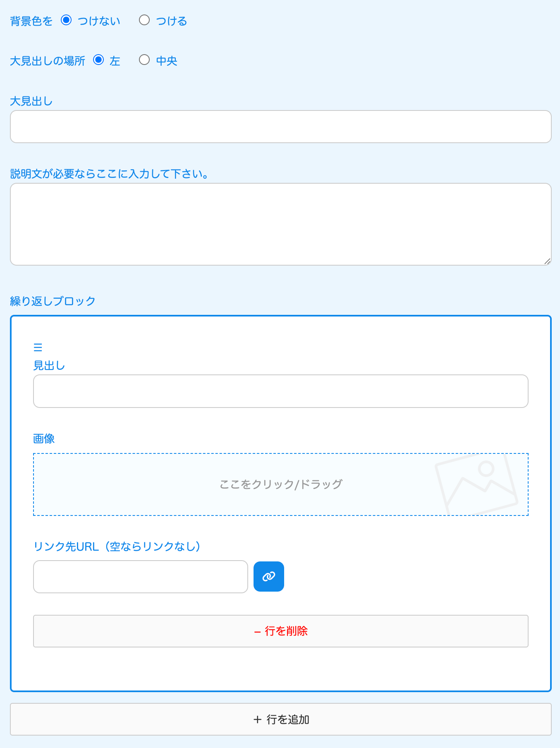The width and height of the screenshot is (560, 748).
Task: Click the drag handle icon above 見出し
Action: 38,347
